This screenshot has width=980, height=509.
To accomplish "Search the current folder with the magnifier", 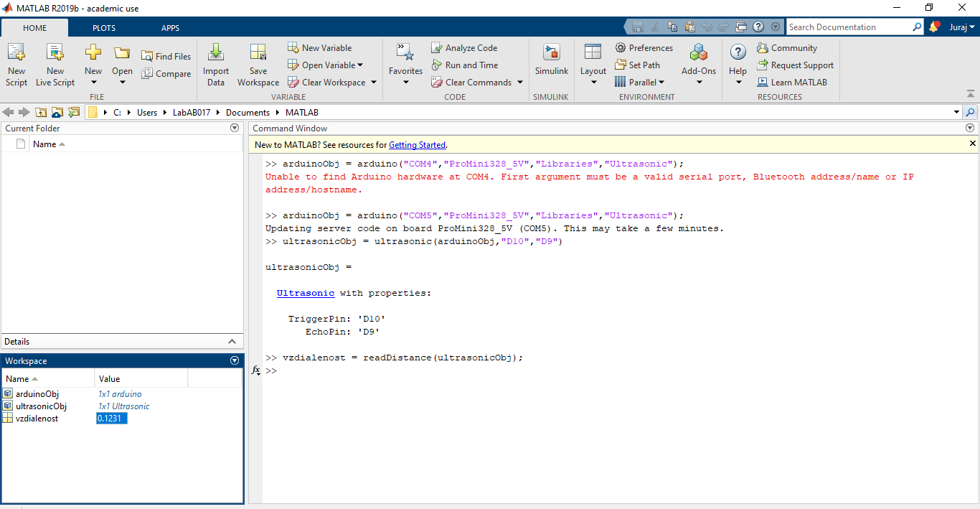I will tap(971, 113).
